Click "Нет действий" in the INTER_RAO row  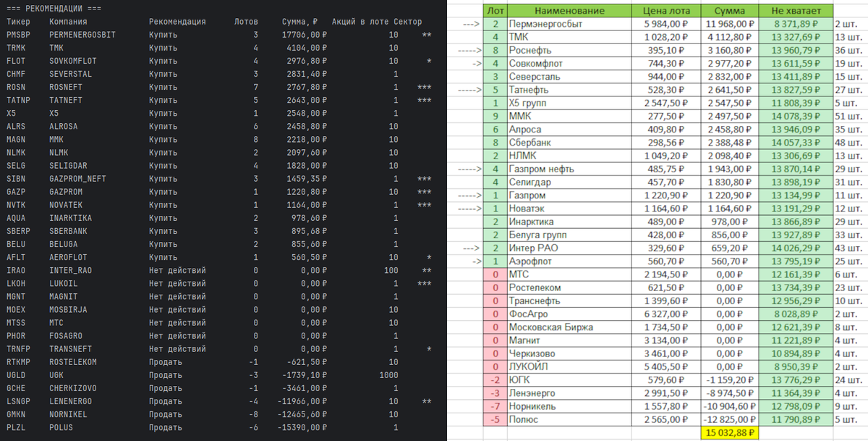(x=177, y=270)
